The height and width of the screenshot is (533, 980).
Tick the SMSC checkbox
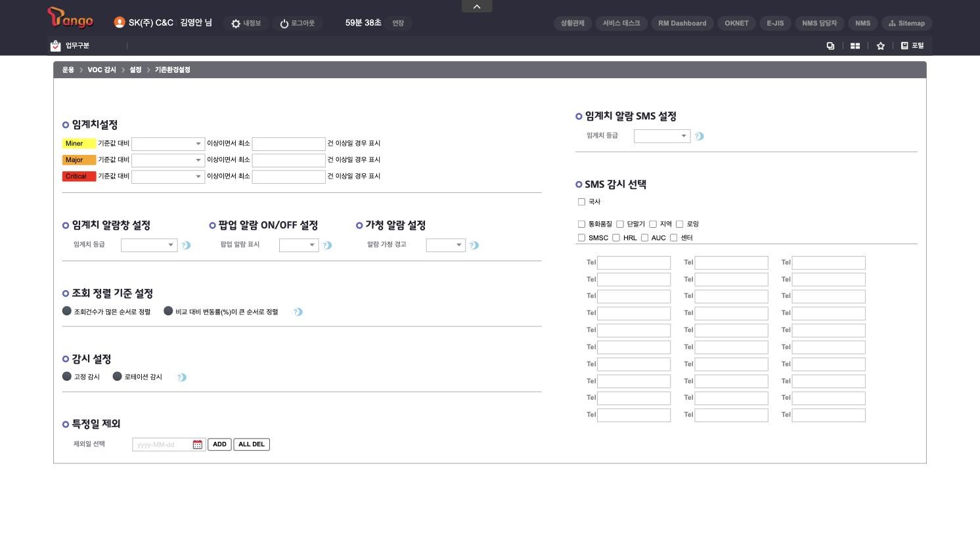tap(581, 238)
